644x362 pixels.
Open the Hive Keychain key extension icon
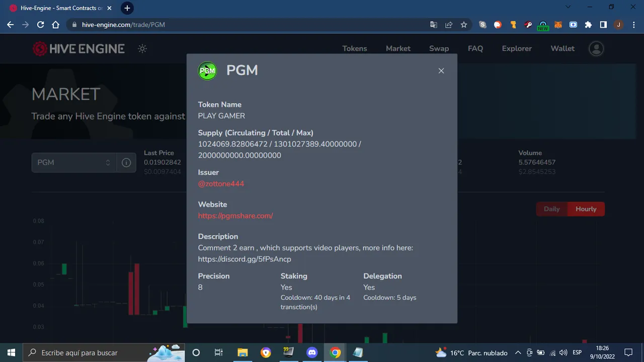pyautogui.click(x=528, y=25)
